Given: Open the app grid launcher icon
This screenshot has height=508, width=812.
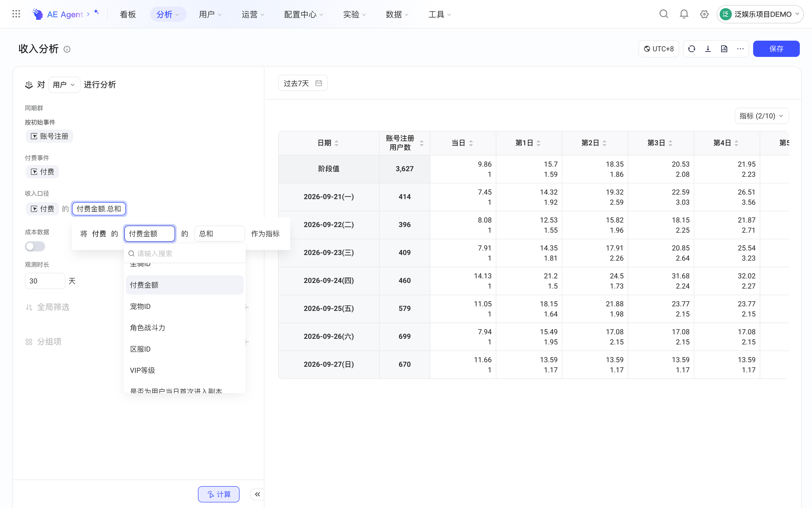Looking at the screenshot, I should point(16,14).
